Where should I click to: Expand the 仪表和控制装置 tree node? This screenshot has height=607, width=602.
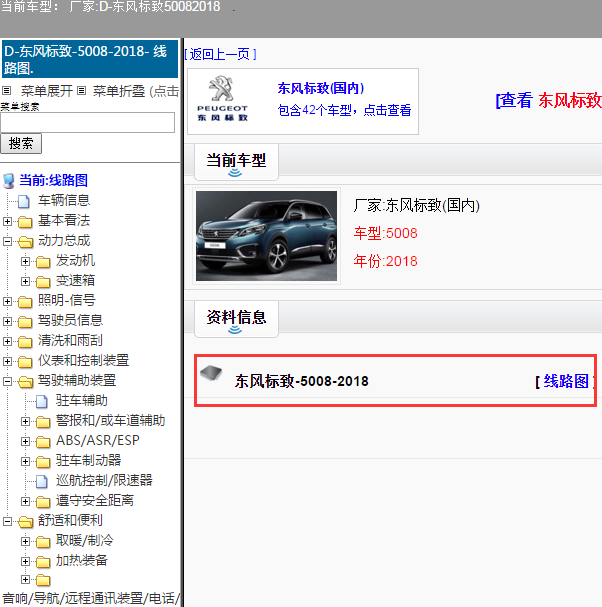point(7,361)
